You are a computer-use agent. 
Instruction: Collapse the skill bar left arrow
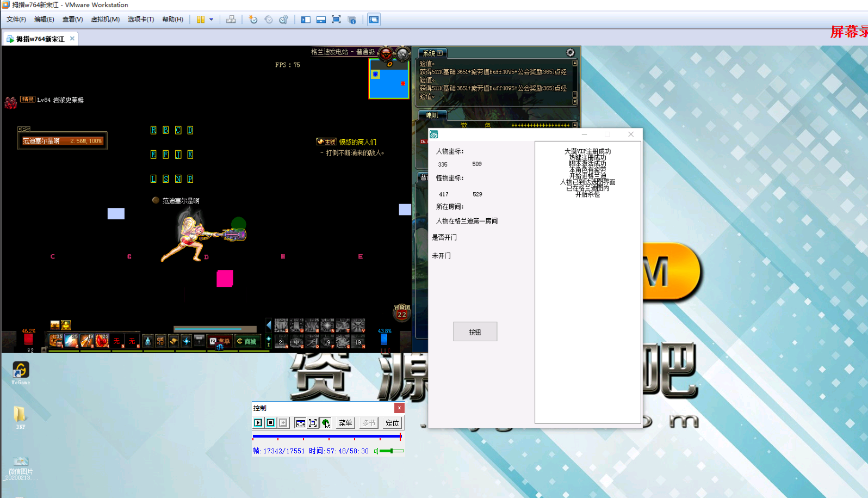pyautogui.click(x=269, y=325)
